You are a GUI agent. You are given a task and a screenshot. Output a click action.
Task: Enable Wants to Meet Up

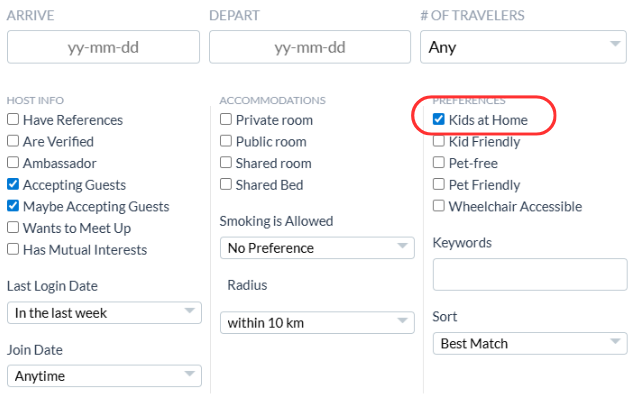tap(13, 227)
